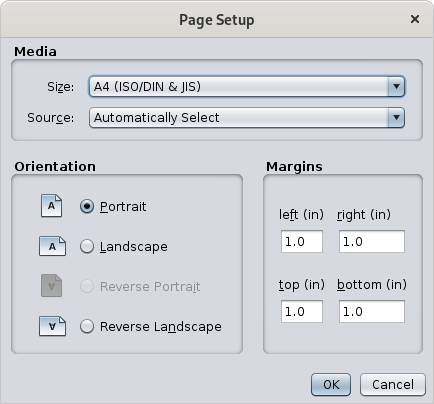434x404 pixels.
Task: Confirm page setup with OK
Action: [x=331, y=385]
